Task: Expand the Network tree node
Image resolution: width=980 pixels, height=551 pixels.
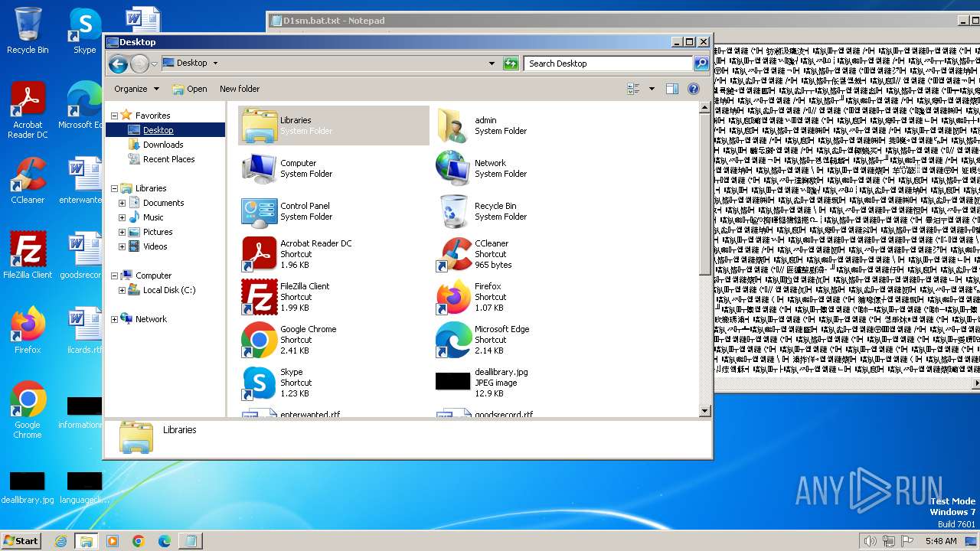Action: 115,319
